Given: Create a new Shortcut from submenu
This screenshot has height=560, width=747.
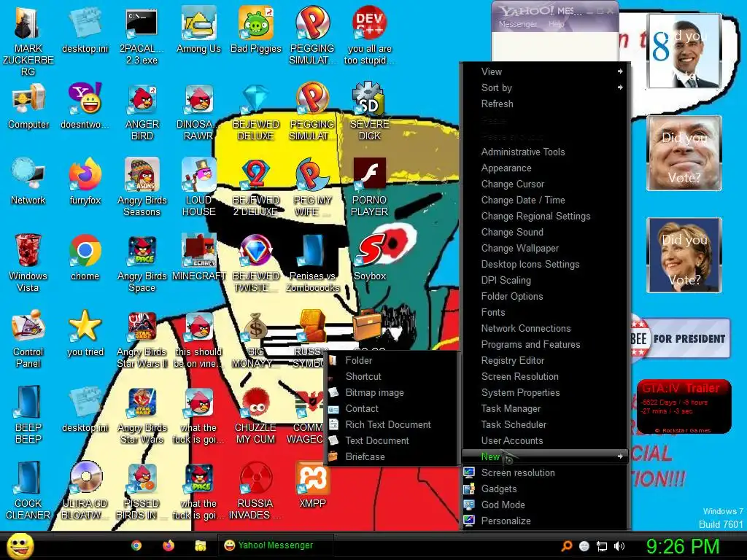Looking at the screenshot, I should tap(392, 377).
